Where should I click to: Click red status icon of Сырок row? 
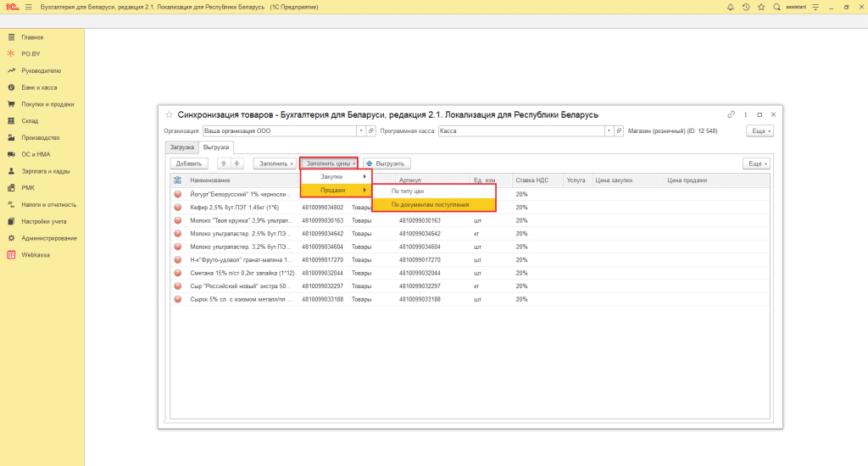[178, 299]
